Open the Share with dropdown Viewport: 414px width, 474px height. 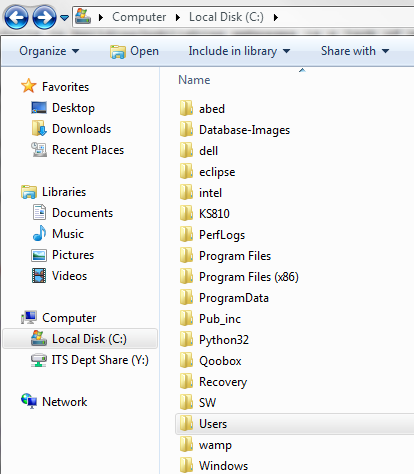355,51
